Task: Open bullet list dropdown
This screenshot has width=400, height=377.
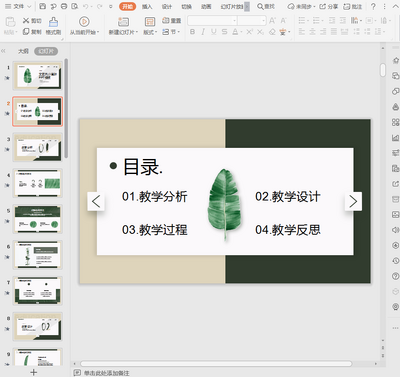Action: coord(307,21)
